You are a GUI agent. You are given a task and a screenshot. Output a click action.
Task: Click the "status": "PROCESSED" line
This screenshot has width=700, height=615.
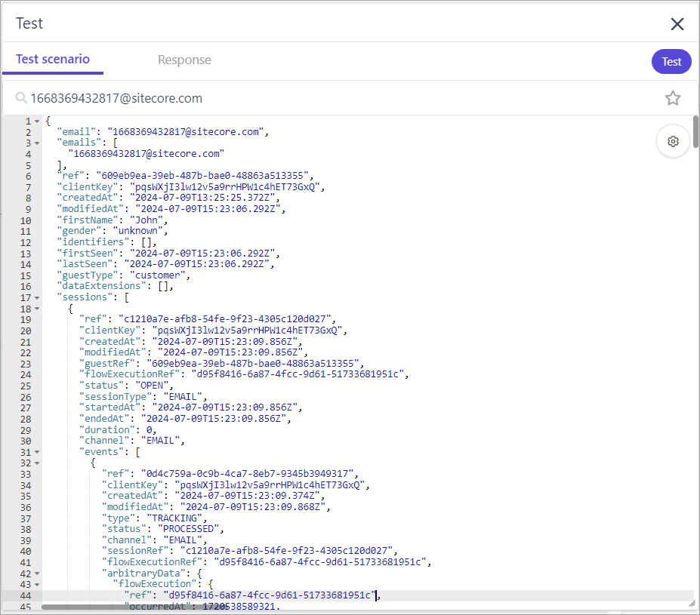pos(162,529)
